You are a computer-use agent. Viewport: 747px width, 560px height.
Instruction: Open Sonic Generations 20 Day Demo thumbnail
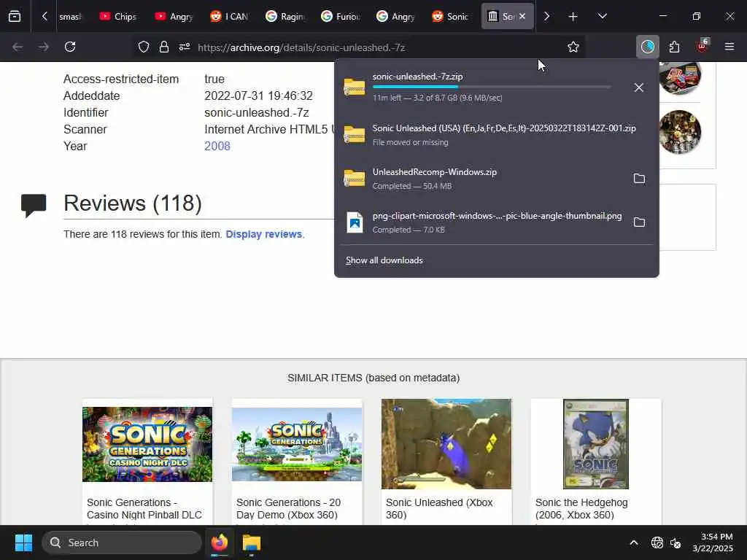297,444
